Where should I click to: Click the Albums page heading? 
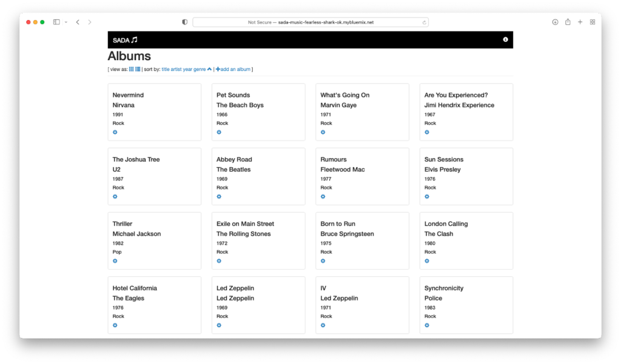(129, 56)
